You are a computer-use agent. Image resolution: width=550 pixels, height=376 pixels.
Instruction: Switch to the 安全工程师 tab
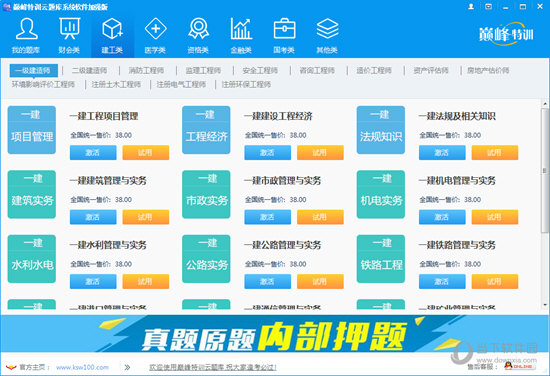pyautogui.click(x=260, y=70)
